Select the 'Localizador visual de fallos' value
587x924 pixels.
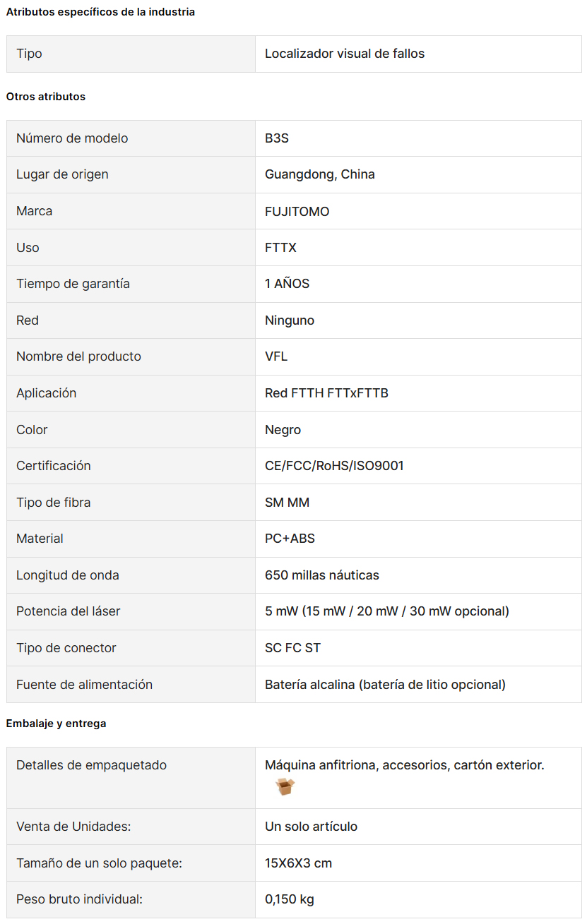(345, 54)
